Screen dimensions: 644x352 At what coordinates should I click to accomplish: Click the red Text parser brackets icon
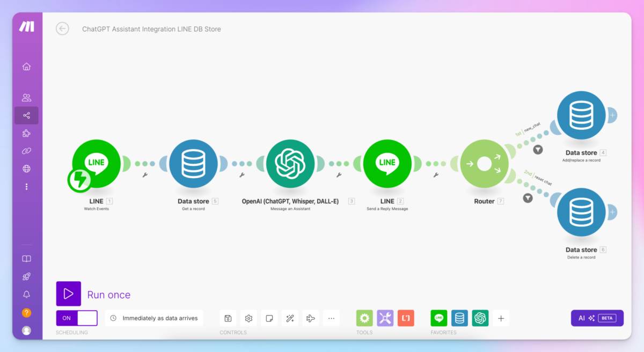[x=406, y=318]
